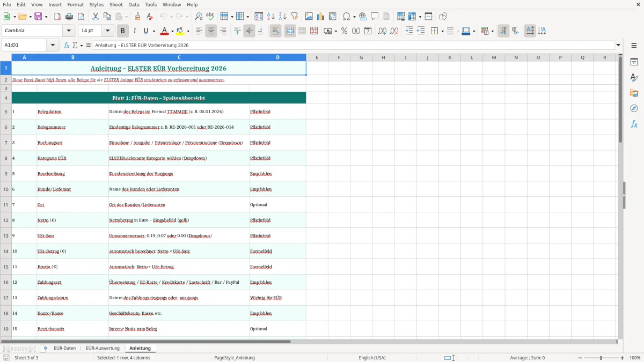Viewport: 644px width, 362px height.
Task: Expand the formula bar
Action: click(618, 46)
